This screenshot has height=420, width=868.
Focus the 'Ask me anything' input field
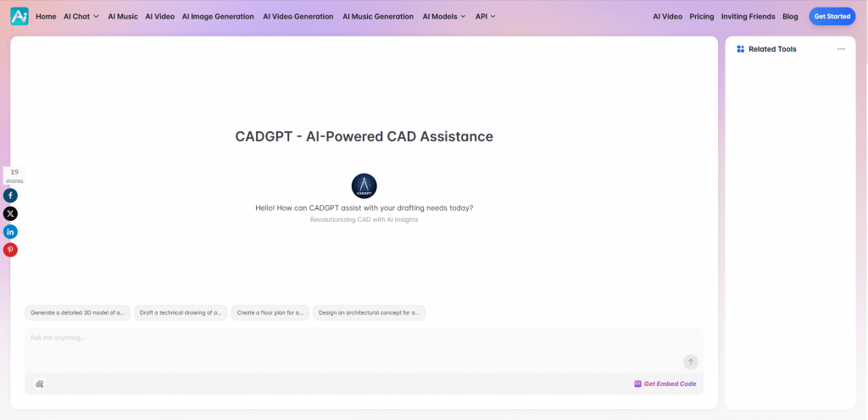point(364,351)
